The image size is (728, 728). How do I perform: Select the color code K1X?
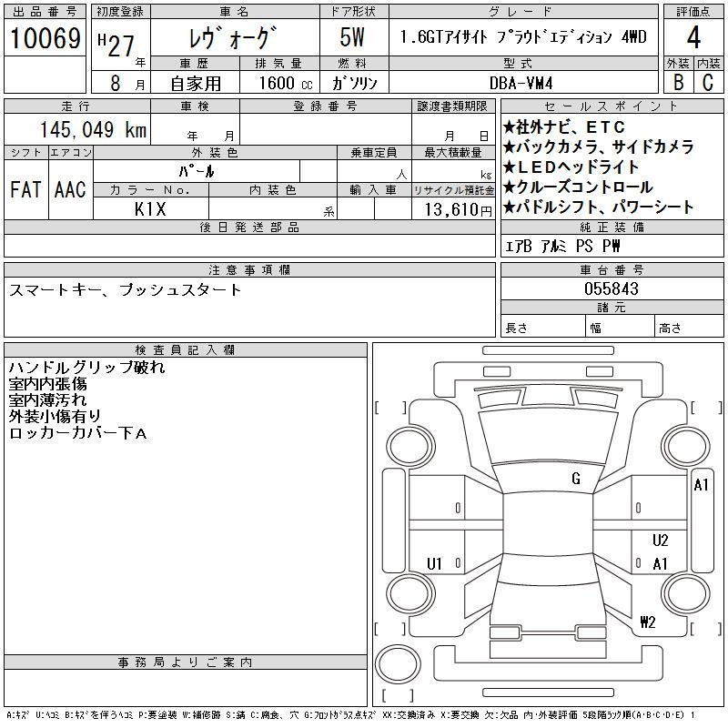150,209
